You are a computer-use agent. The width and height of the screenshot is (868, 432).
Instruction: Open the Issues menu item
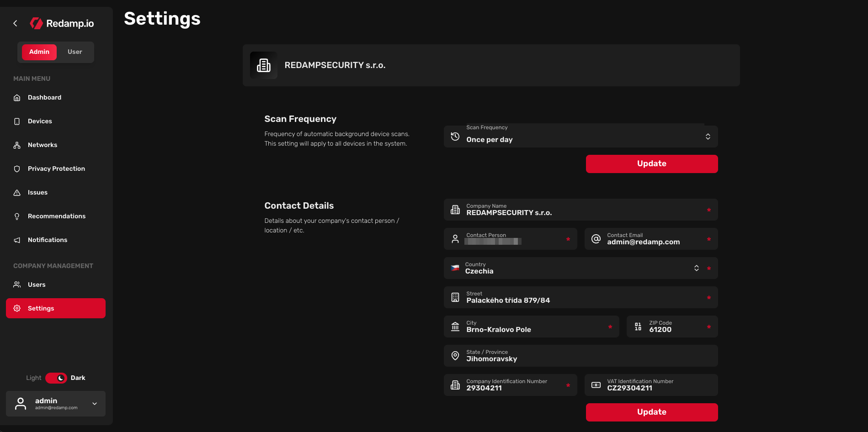(56, 193)
